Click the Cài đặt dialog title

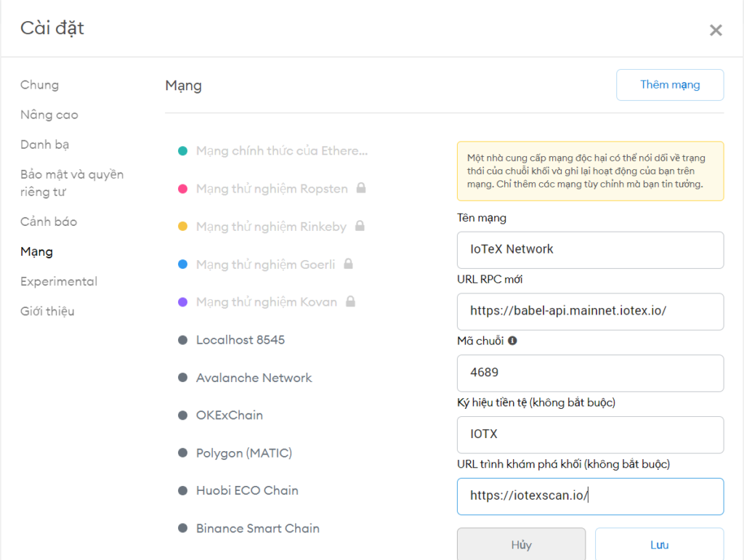(52, 28)
